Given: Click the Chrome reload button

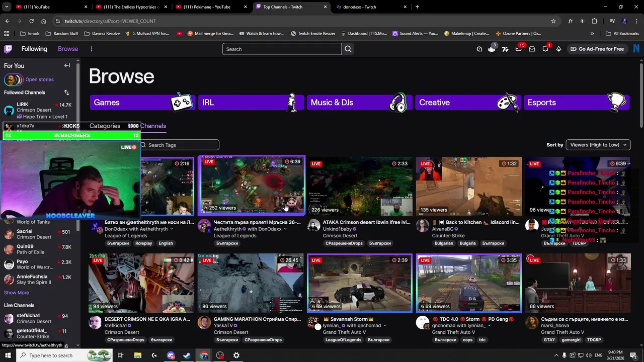Looking at the screenshot, I should pos(31,21).
